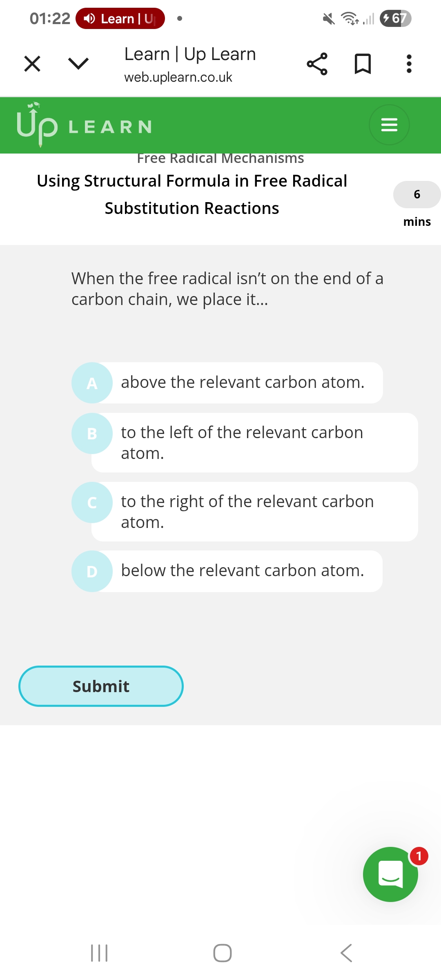The image size is (441, 980).
Task: Close the in-app browser tab
Action: click(x=32, y=64)
